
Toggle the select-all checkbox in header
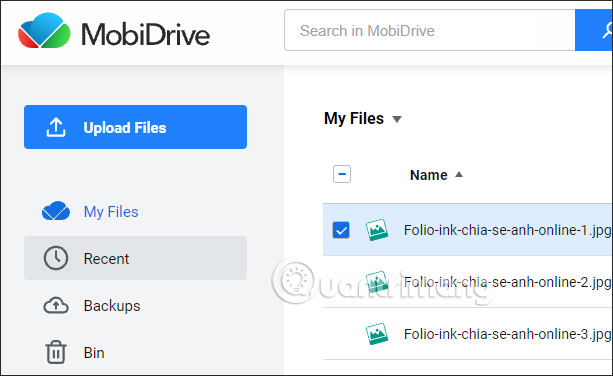(342, 174)
